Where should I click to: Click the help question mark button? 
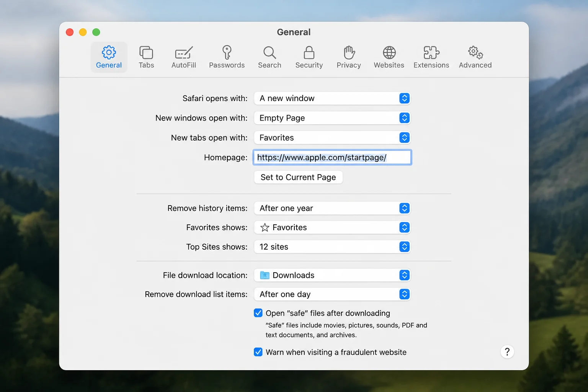click(507, 352)
